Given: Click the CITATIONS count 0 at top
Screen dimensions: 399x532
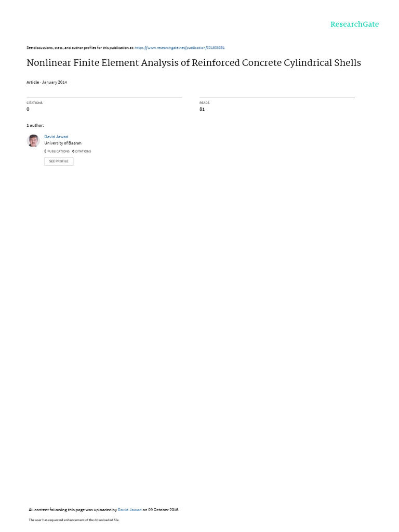Looking at the screenshot, I should pos(28,109).
